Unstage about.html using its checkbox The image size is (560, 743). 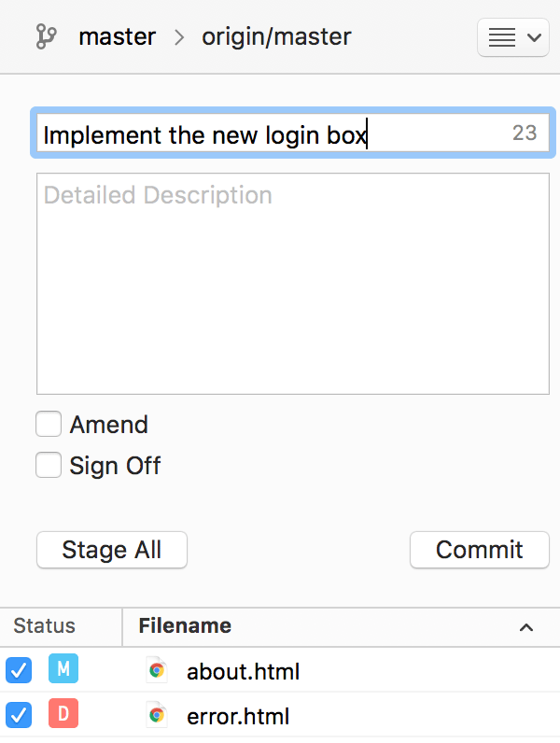pos(19,670)
